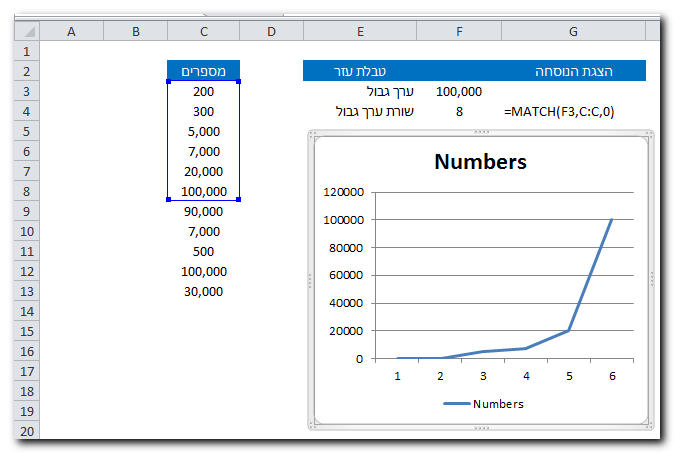Image resolution: width=674 pixels, height=453 pixels.
Task: Select the cell showing 30,000
Action: coord(203,291)
